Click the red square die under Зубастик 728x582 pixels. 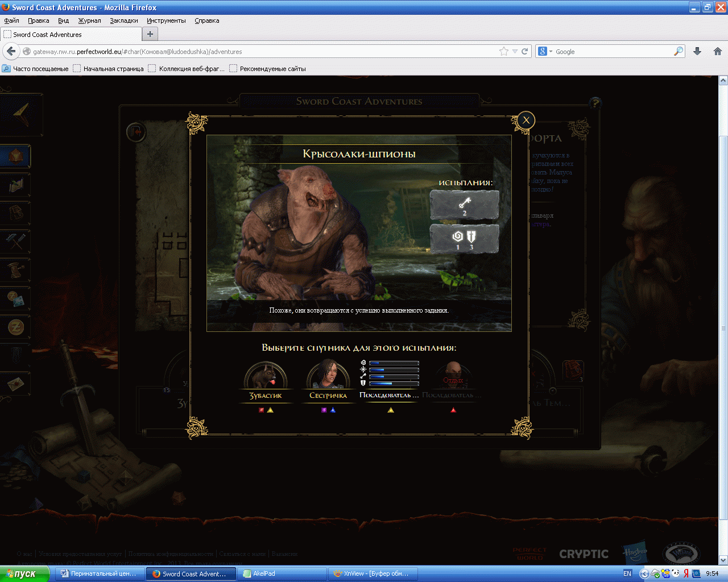point(262,410)
